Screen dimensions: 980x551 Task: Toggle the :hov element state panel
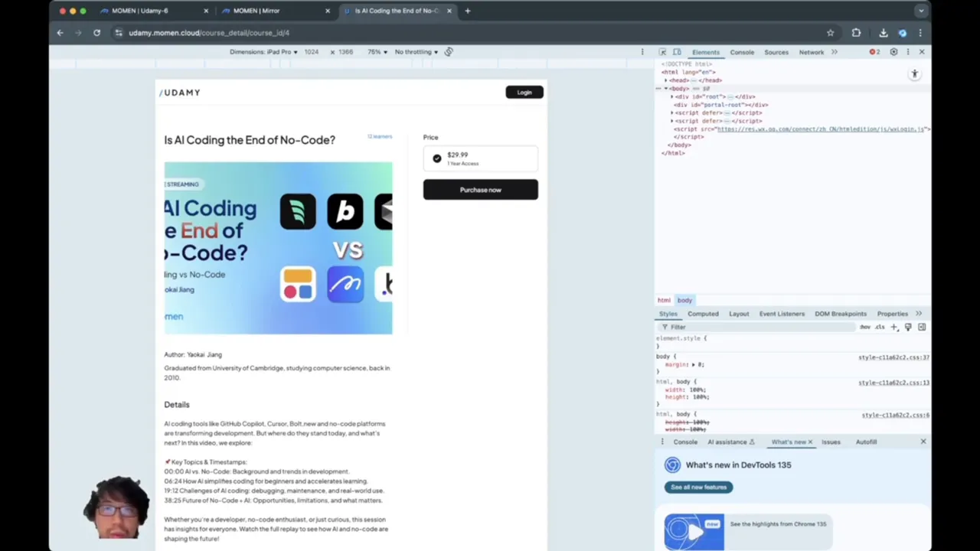click(x=865, y=328)
